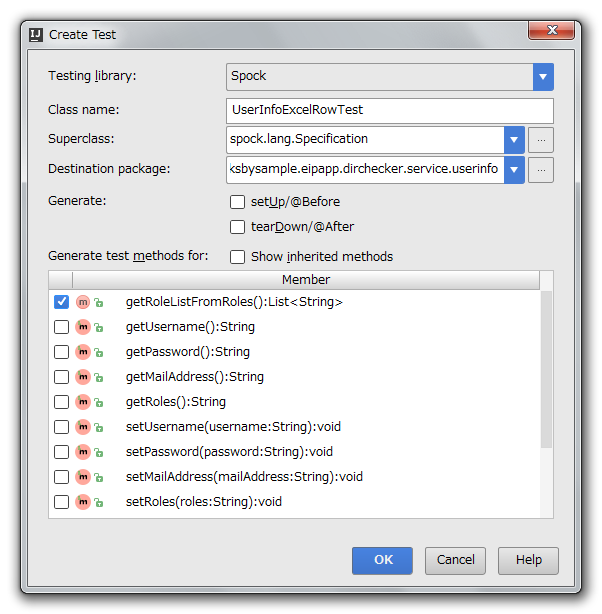Click the method icon next to setUsername
Screen dimensions: 602x614
83,427
